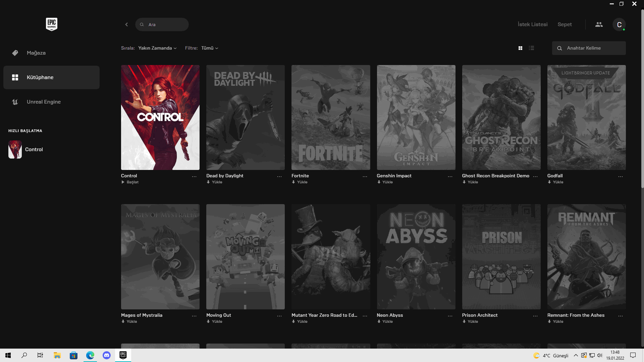Viewport: 644px width, 362px height.
Task: Open the Mağaza store section
Action: pos(51,53)
